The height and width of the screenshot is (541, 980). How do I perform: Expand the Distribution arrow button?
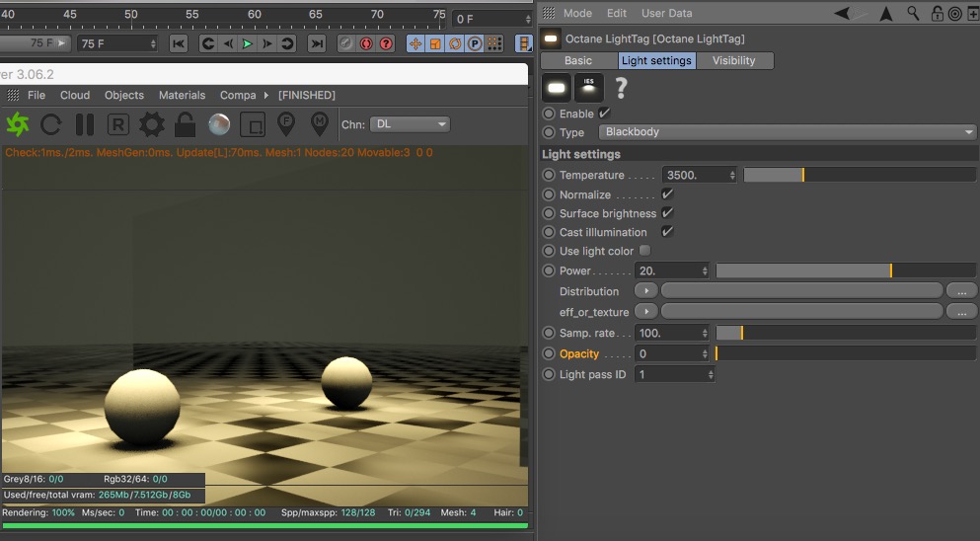pos(645,291)
